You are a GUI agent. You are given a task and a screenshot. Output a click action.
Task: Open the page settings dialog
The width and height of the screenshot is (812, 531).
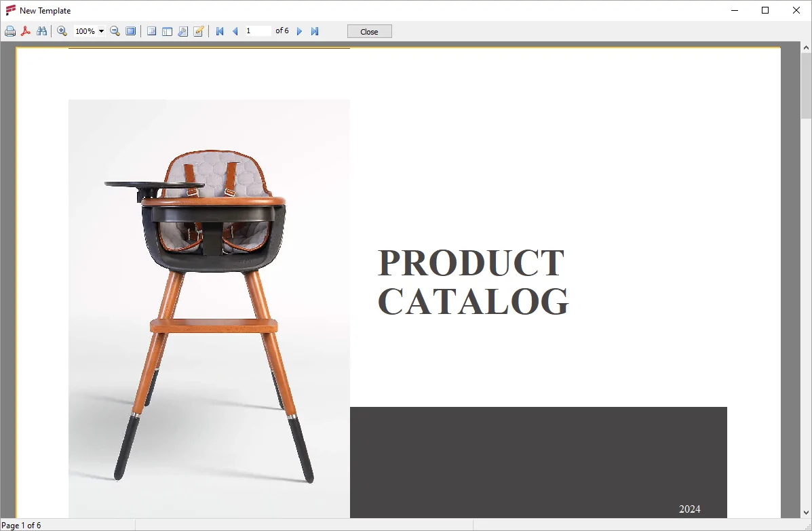151,31
